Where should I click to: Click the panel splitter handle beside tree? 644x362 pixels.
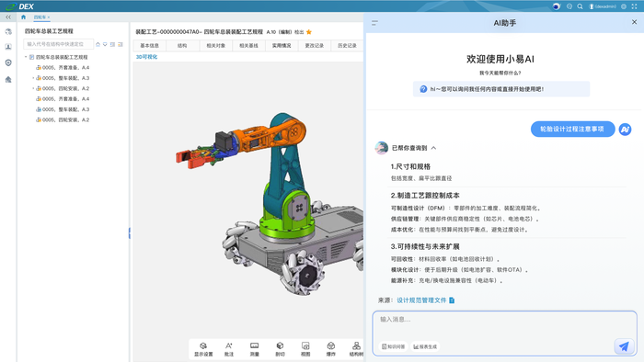(x=130, y=233)
